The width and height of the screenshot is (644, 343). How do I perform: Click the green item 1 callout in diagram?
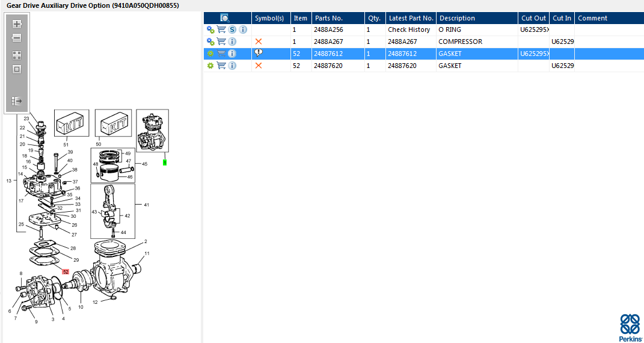(x=165, y=162)
